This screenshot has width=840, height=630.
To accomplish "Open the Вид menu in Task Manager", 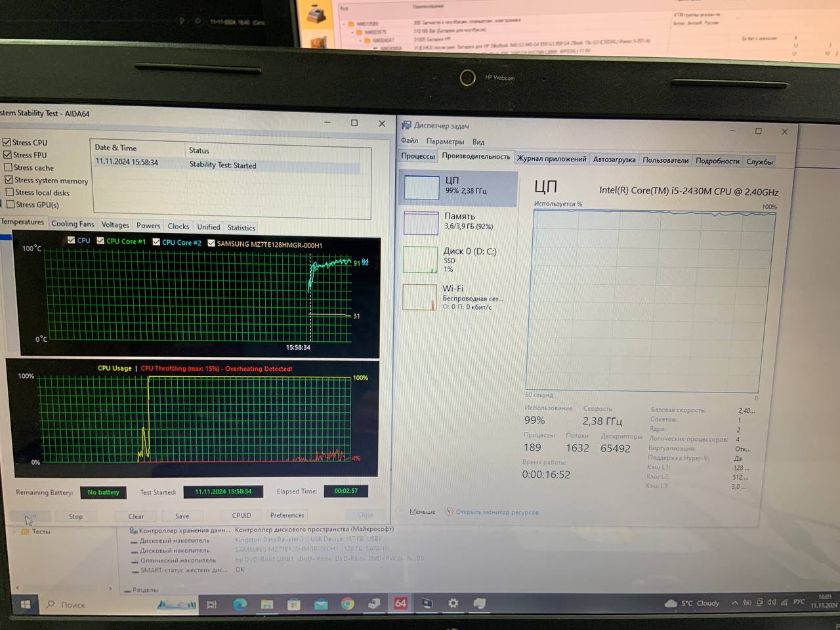I will click(x=478, y=142).
